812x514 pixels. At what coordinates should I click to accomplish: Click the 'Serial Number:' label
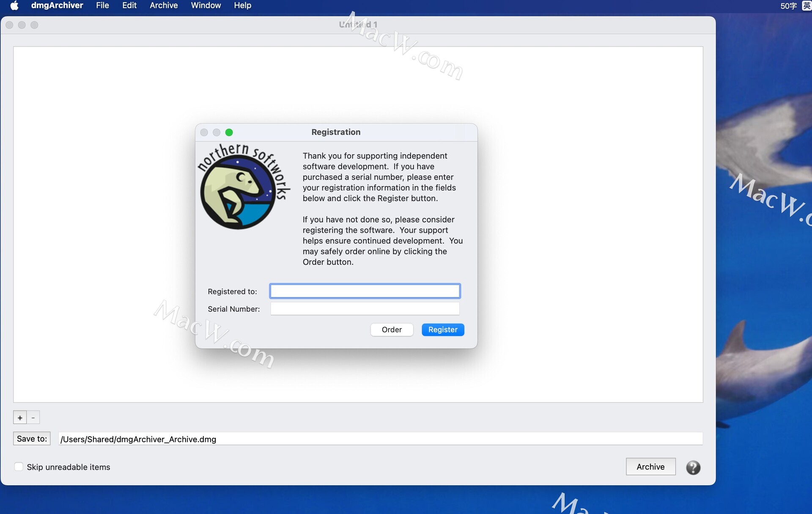233,309
